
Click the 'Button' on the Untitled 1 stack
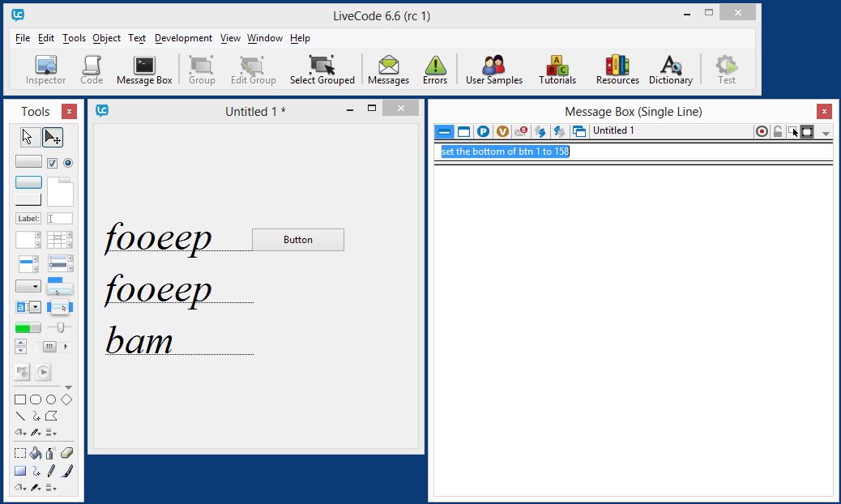click(x=297, y=240)
